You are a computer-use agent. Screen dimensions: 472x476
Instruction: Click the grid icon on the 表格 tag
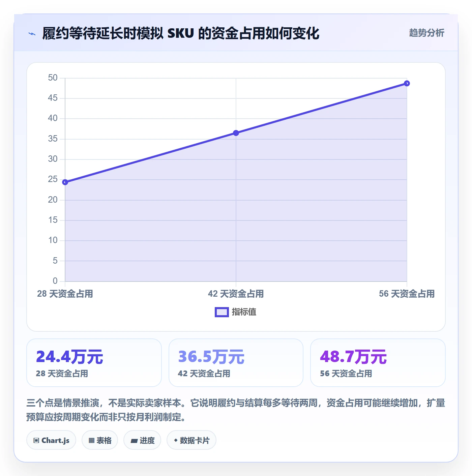click(x=91, y=440)
